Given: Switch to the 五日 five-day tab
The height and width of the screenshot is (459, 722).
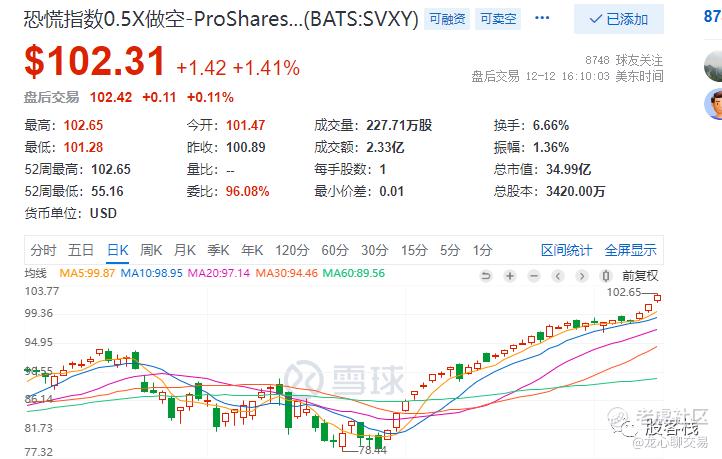Looking at the screenshot, I should coord(81,250).
